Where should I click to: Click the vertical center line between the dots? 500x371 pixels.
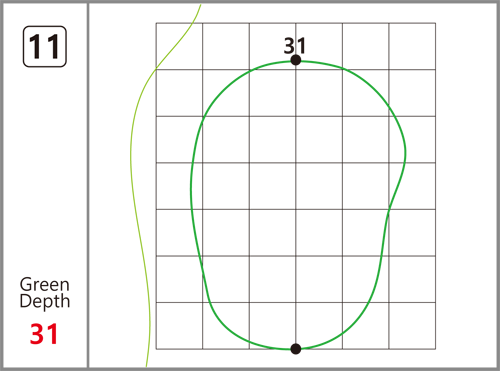296,205
